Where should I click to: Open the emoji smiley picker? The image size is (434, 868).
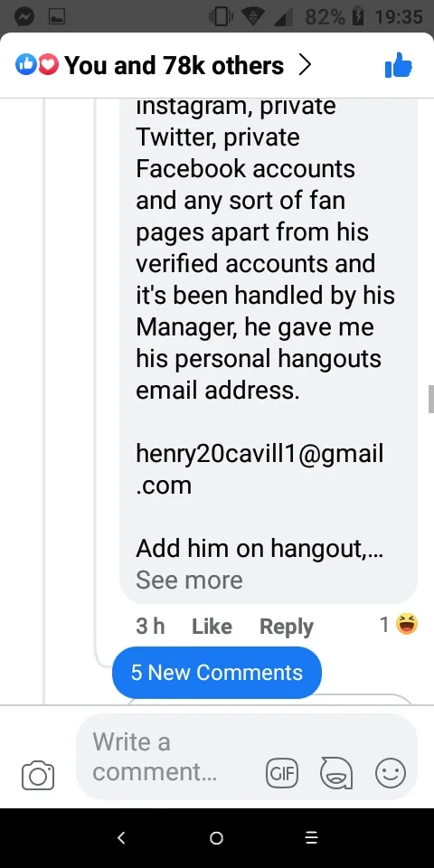[x=391, y=773]
